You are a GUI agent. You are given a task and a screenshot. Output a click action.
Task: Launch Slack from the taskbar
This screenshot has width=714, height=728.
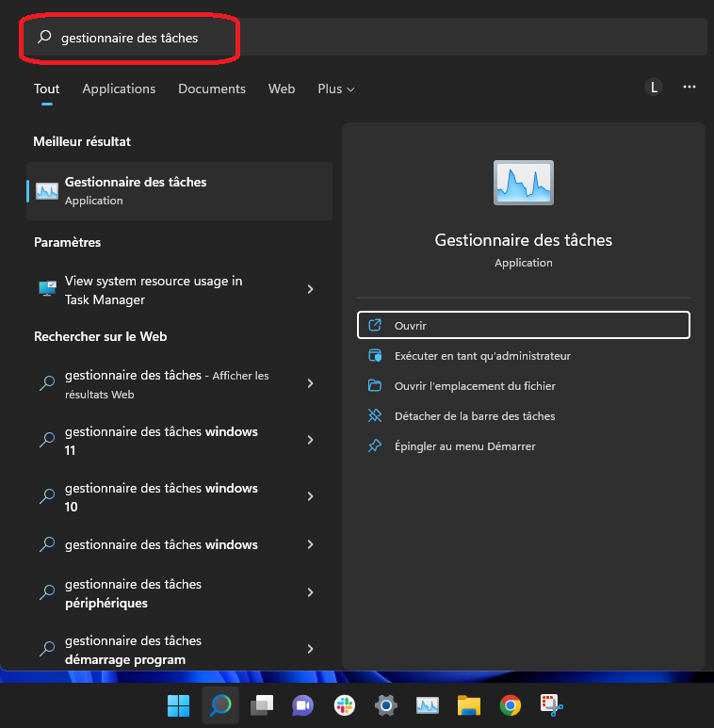click(x=344, y=705)
